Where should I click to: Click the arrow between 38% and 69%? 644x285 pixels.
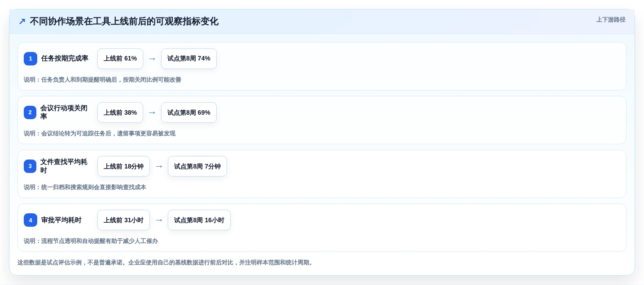(x=152, y=112)
